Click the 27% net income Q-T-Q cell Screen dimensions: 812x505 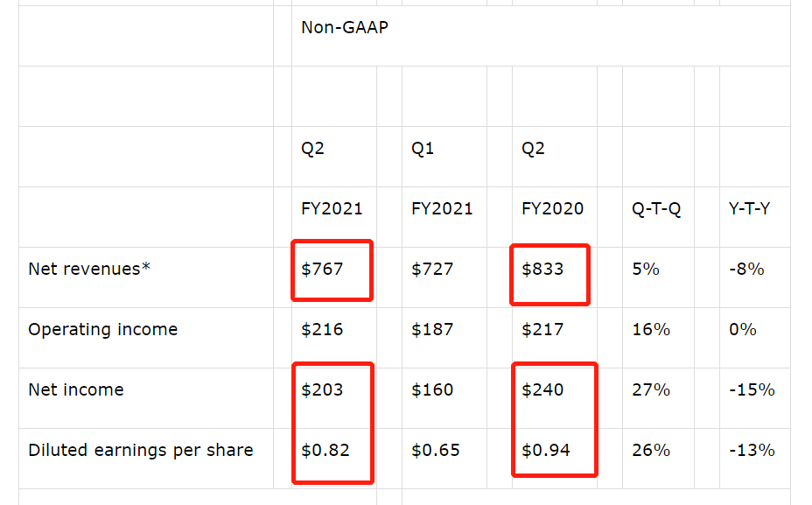(651, 390)
